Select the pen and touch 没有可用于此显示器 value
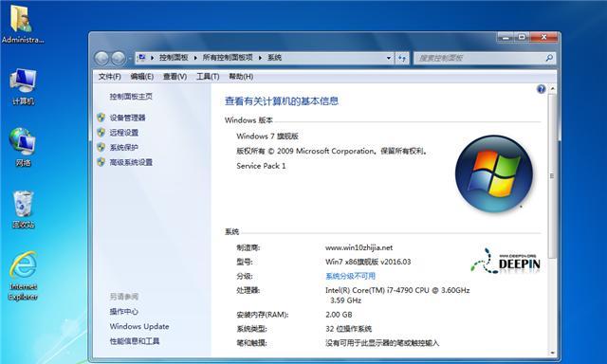Viewport: 607px width, 364px height. 382,343
